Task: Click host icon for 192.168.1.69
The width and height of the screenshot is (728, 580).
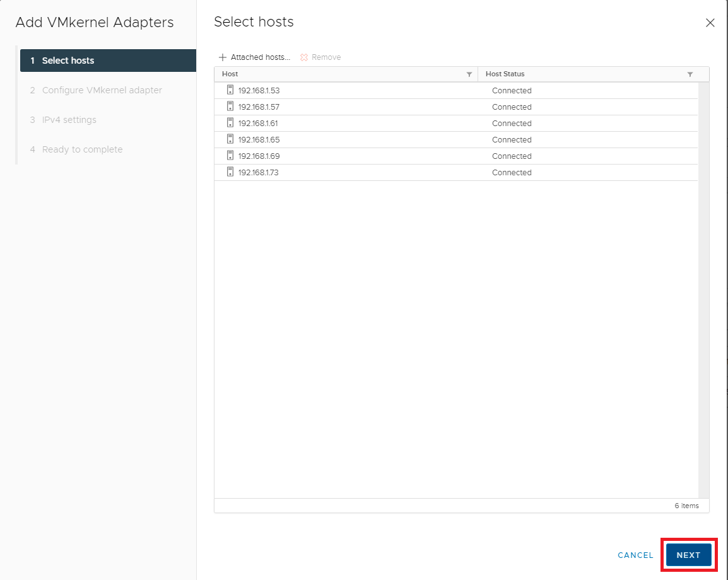Action: [x=230, y=156]
